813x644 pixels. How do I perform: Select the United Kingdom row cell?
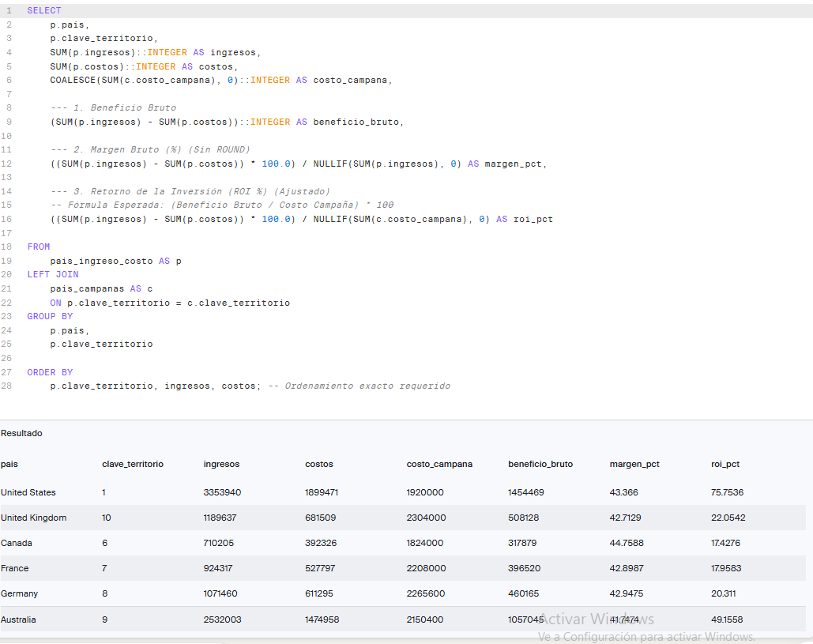coord(34,518)
